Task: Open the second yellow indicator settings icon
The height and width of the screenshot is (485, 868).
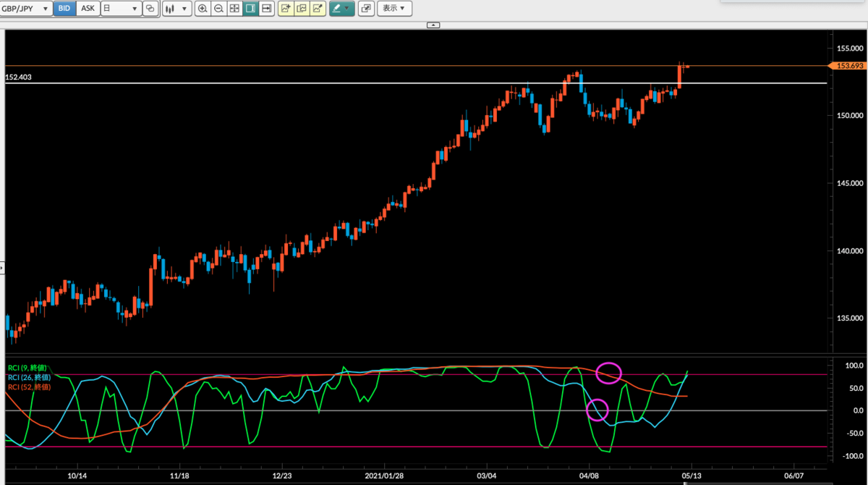Action: point(302,9)
